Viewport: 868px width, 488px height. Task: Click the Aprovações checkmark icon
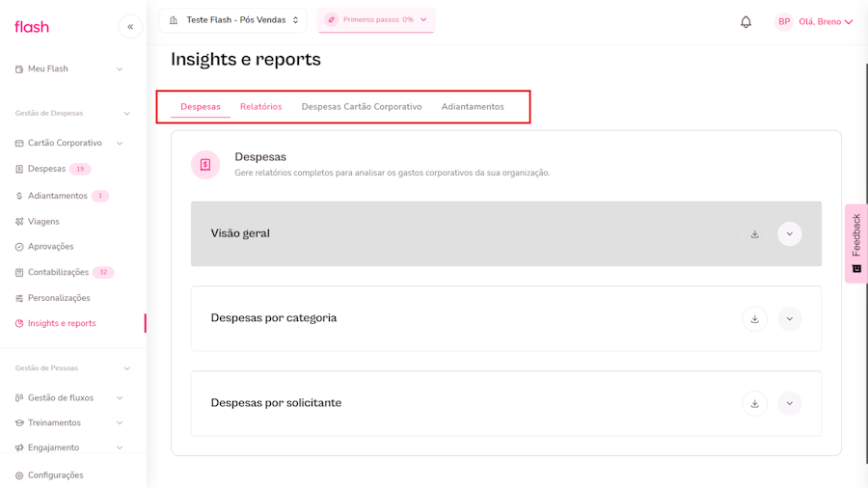click(19, 247)
